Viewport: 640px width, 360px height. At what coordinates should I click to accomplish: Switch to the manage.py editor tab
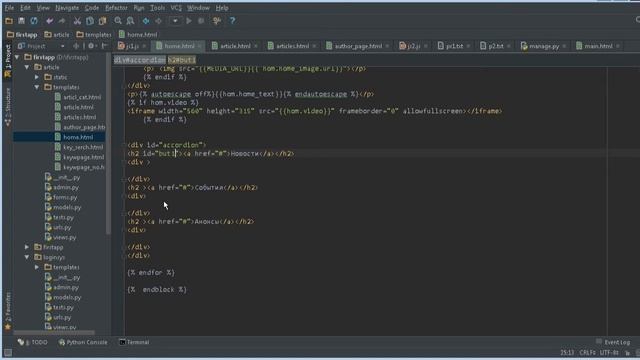[543, 46]
